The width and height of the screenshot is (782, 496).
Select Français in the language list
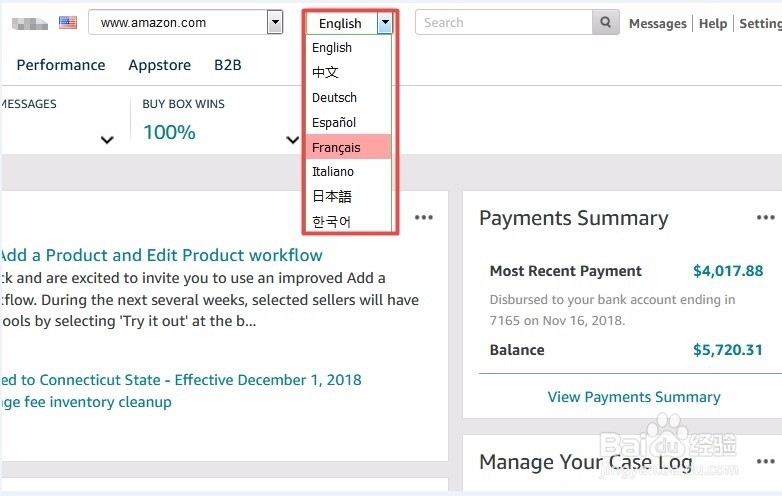[348, 147]
